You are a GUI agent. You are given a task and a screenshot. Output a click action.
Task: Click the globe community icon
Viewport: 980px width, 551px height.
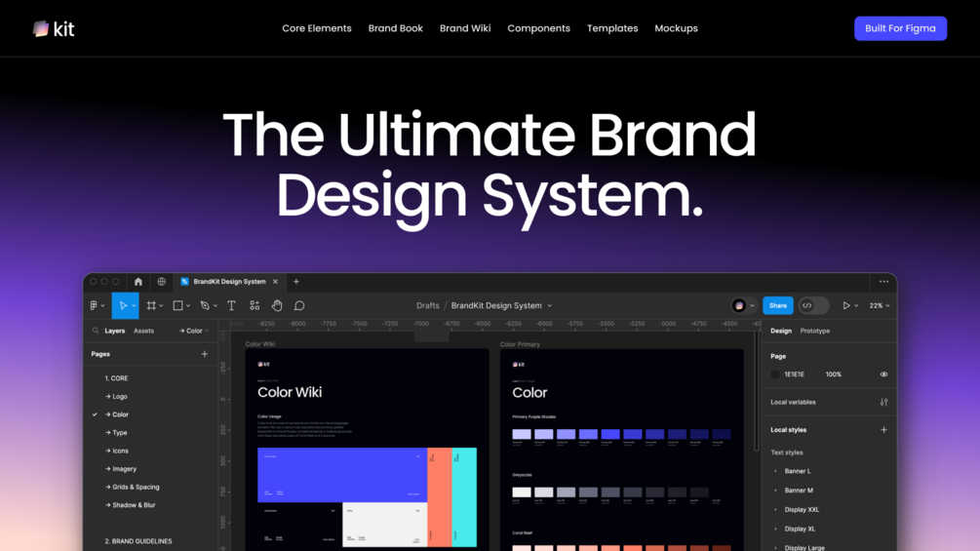point(161,282)
